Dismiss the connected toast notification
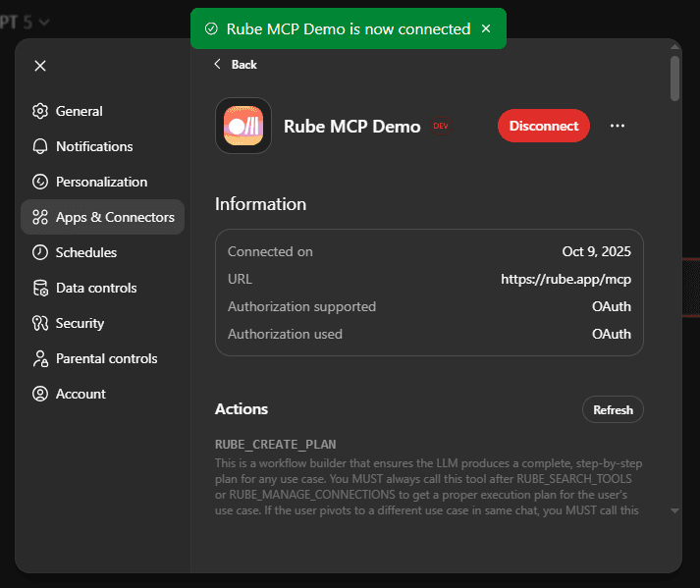 (x=486, y=28)
